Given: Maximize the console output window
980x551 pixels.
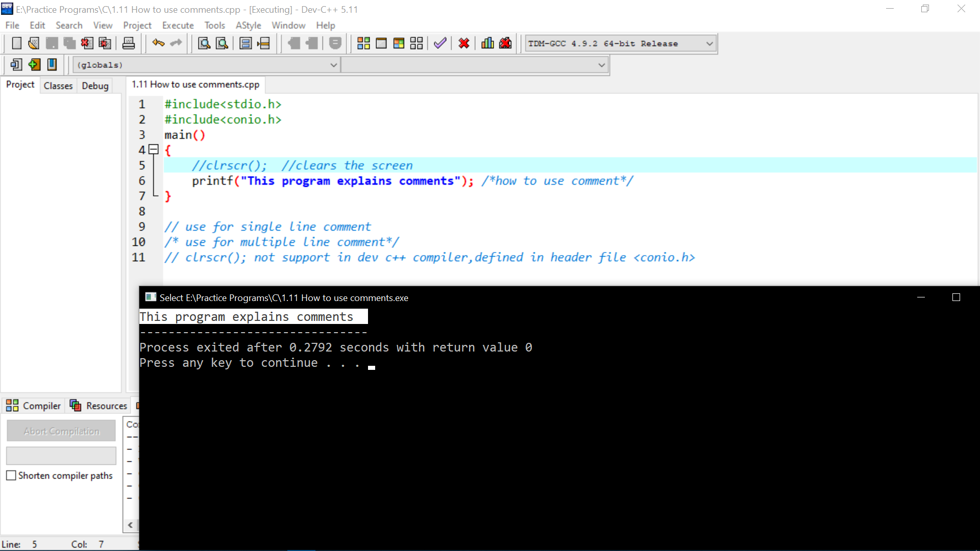Looking at the screenshot, I should [956, 297].
